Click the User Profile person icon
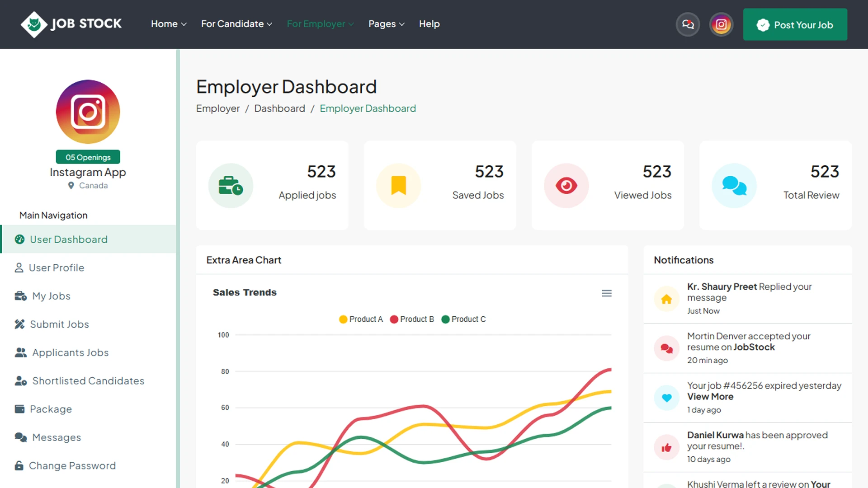 point(19,268)
